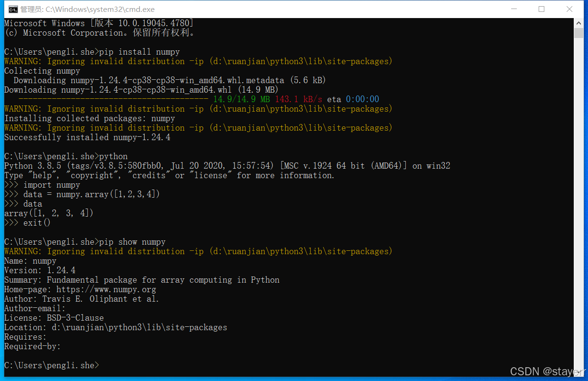The width and height of the screenshot is (588, 381).
Task: Click 'Installing collected packages: numpy' line
Action: pos(90,118)
